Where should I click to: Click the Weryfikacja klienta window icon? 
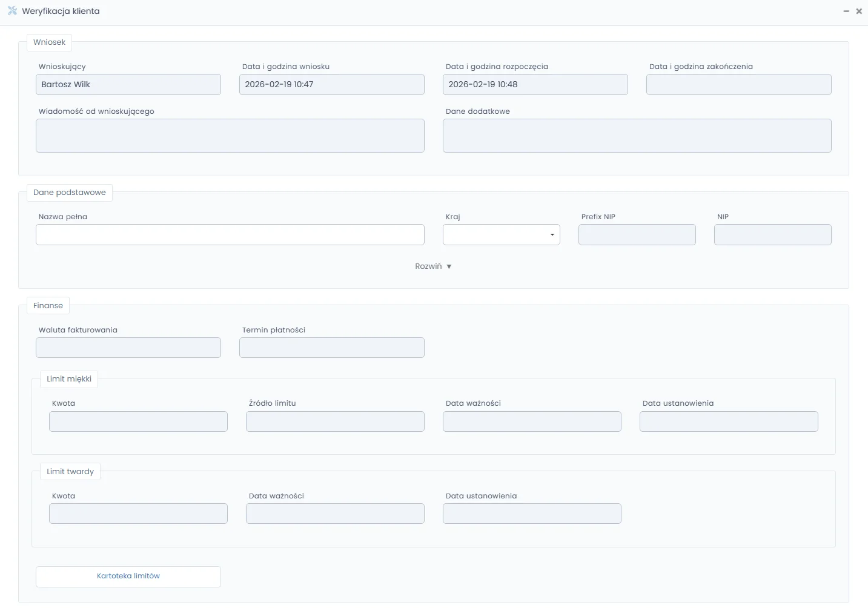(12, 11)
